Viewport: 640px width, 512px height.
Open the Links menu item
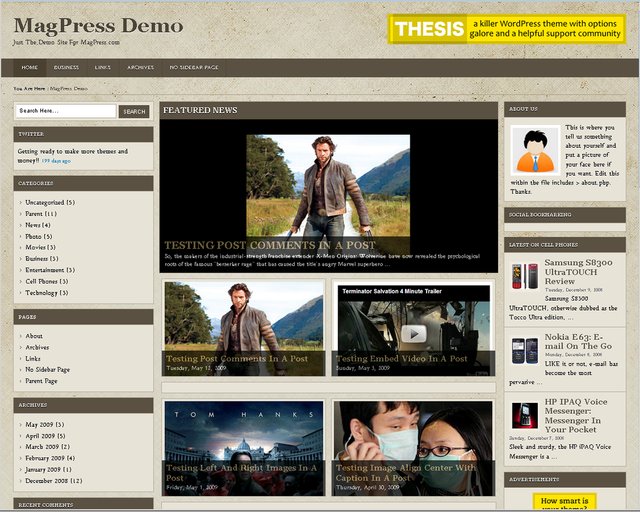[x=102, y=67]
